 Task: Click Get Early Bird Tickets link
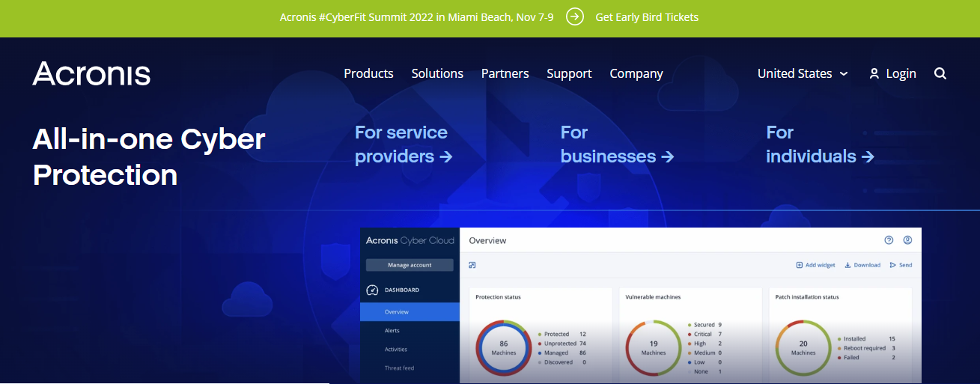[647, 16]
